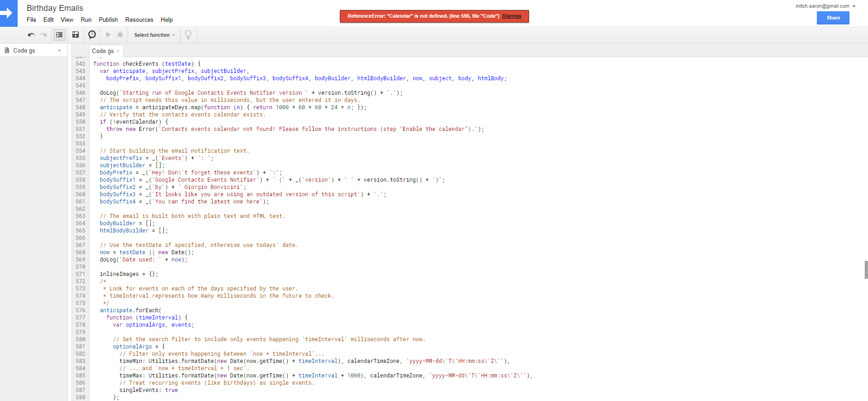Click the "doLog('Date used: '" line
This screenshot has height=401, width=868.
point(143,260)
